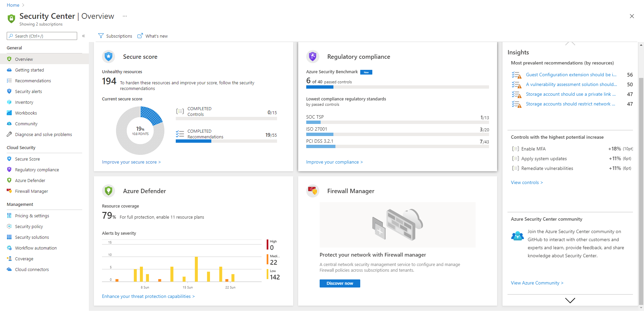This screenshot has height=311, width=644.
Task: Click the Azure Defender tile icon
Action: [108, 191]
